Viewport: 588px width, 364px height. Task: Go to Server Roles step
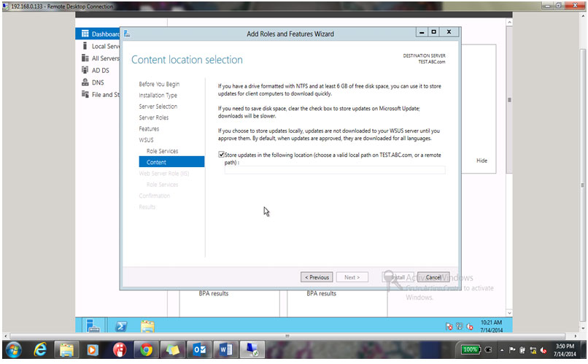pyautogui.click(x=154, y=117)
